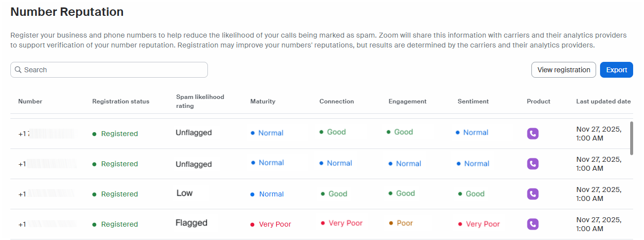Click the Number column header
Viewport: 644px width, 240px height.
[30, 101]
